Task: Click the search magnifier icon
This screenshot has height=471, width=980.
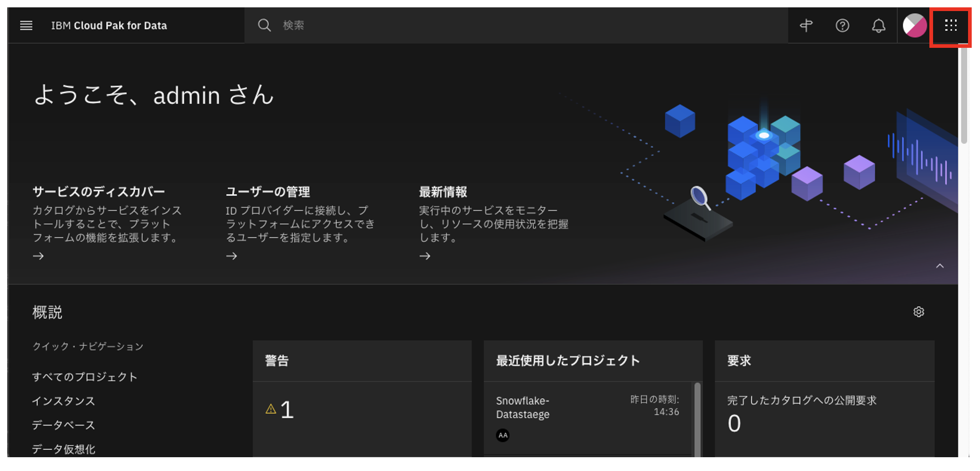Action: point(265,25)
